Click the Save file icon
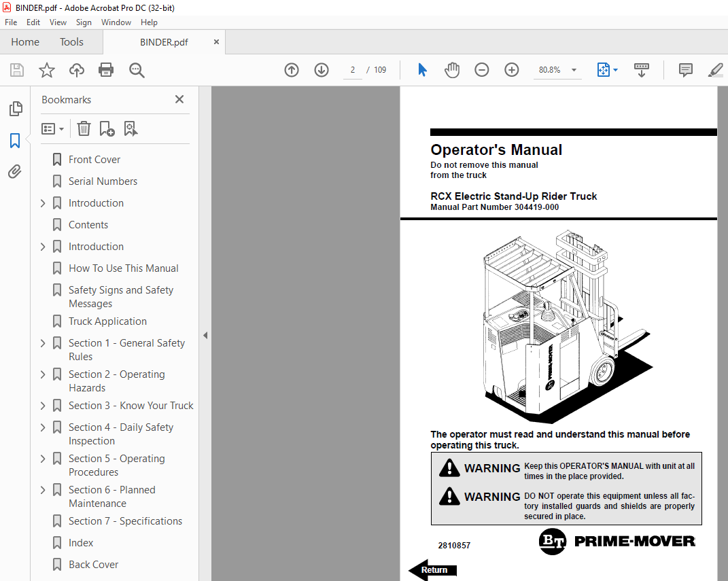This screenshot has height=581, width=728. pos(17,70)
